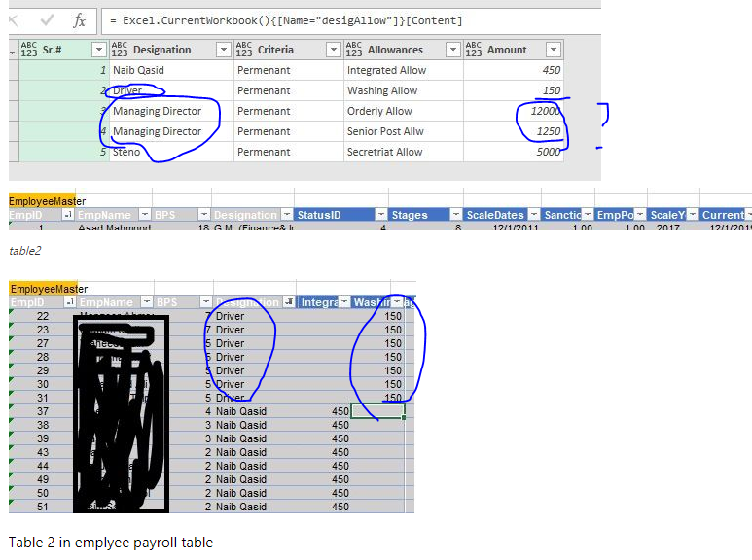Select the Amount column header
The width and height of the screenshot is (752, 560).
coord(514,50)
